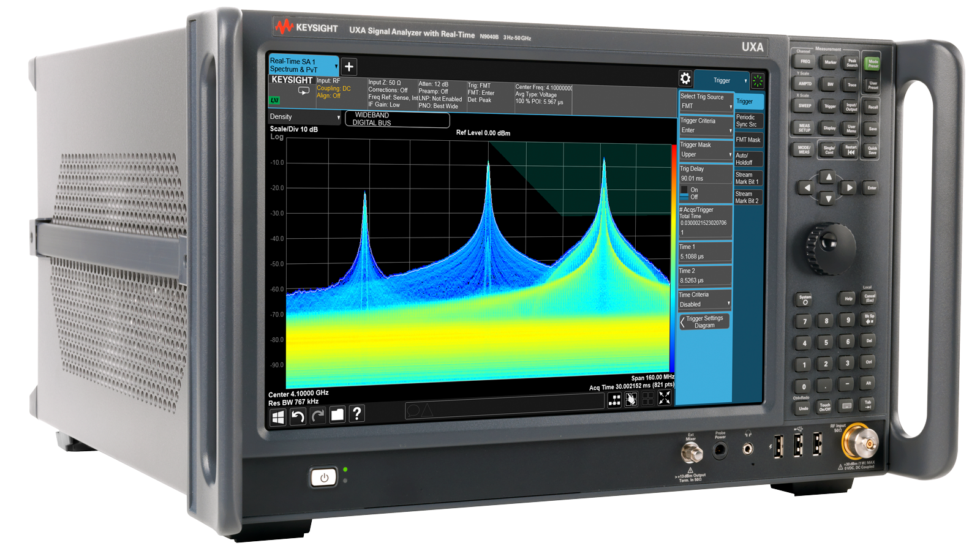980x551 pixels.
Task: Click the Windows Start icon on screen
Action: coord(277,416)
